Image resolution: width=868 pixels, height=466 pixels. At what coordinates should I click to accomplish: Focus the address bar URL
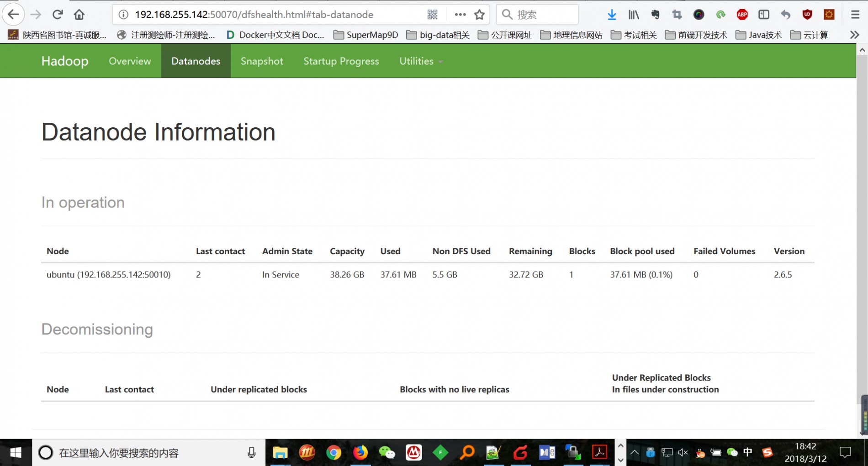pyautogui.click(x=254, y=15)
